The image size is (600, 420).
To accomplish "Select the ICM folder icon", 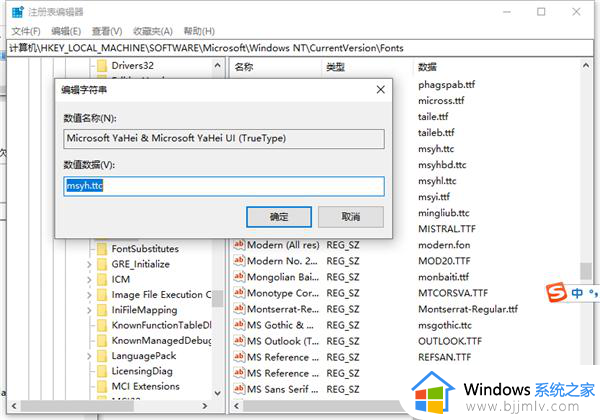I will 102,279.
